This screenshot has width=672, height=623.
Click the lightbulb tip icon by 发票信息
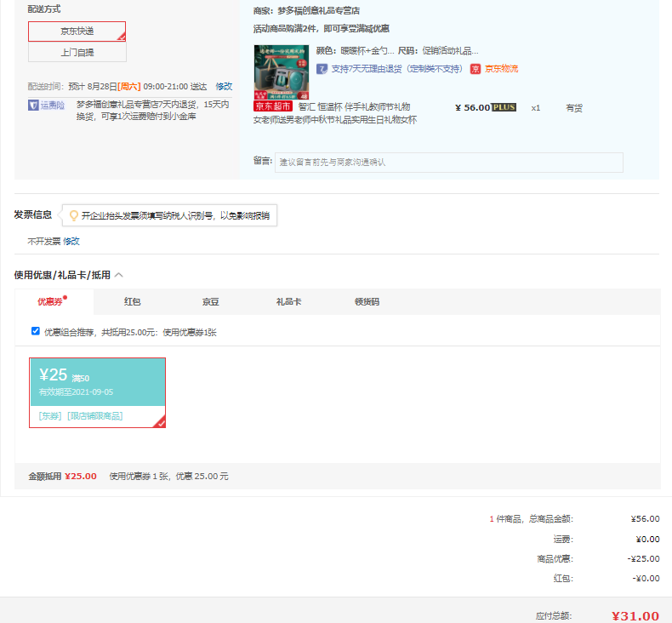(74, 215)
